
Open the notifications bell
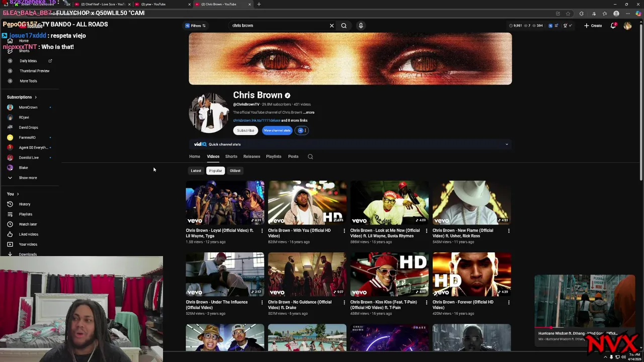point(613,26)
